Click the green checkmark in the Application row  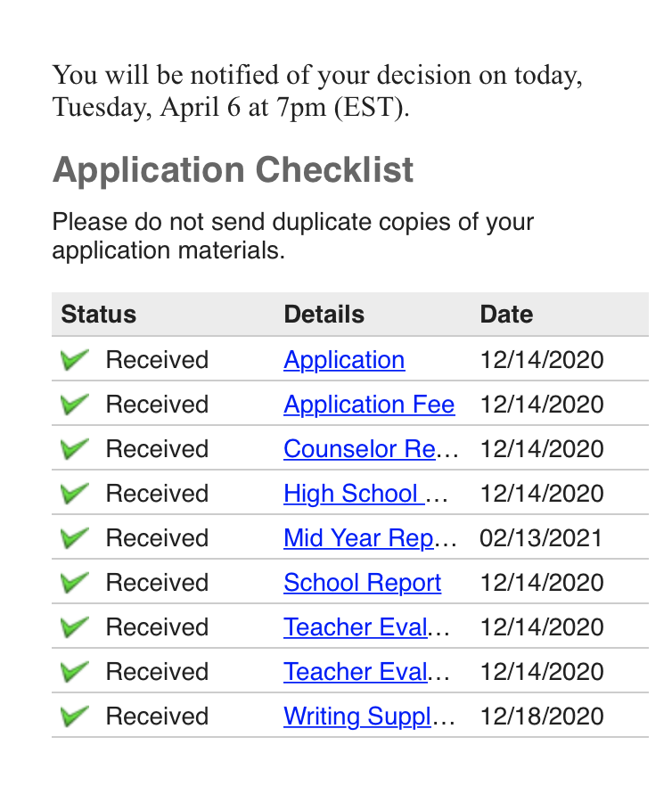[75, 360]
